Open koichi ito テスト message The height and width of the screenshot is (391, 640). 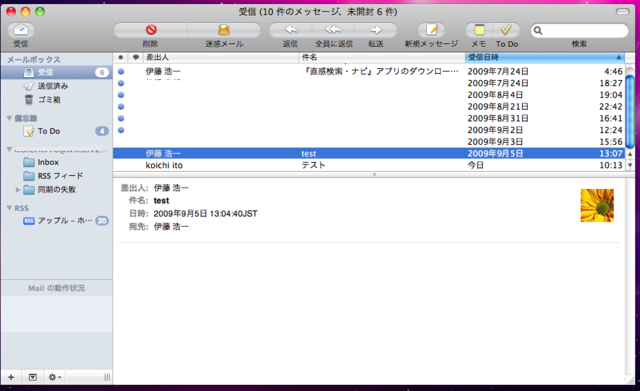point(369,165)
